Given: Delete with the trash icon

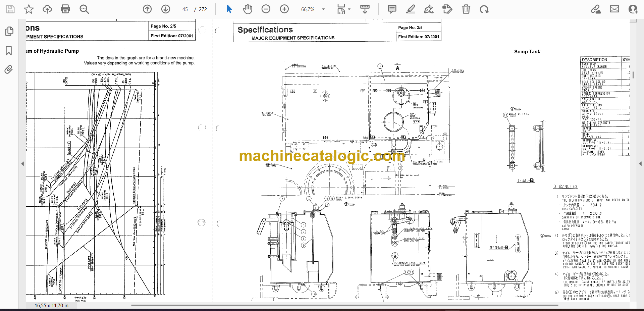Looking at the screenshot, I should (x=466, y=9).
